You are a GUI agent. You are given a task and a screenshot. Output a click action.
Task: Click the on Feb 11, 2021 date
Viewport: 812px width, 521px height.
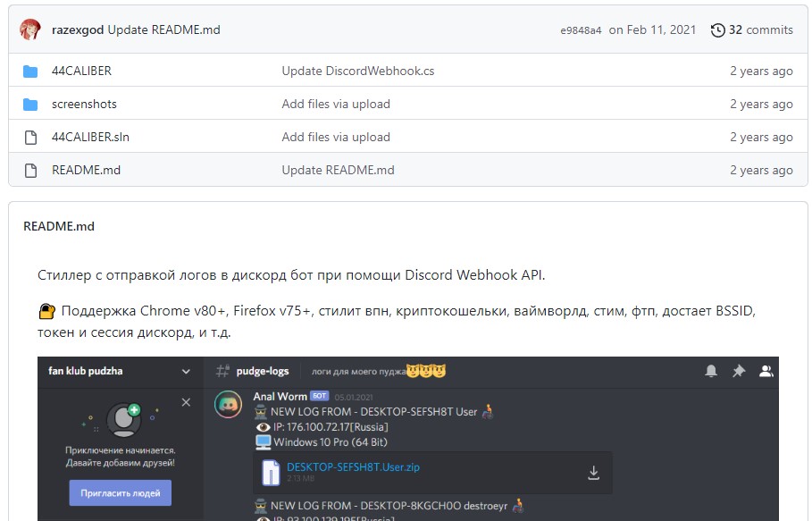(x=652, y=30)
